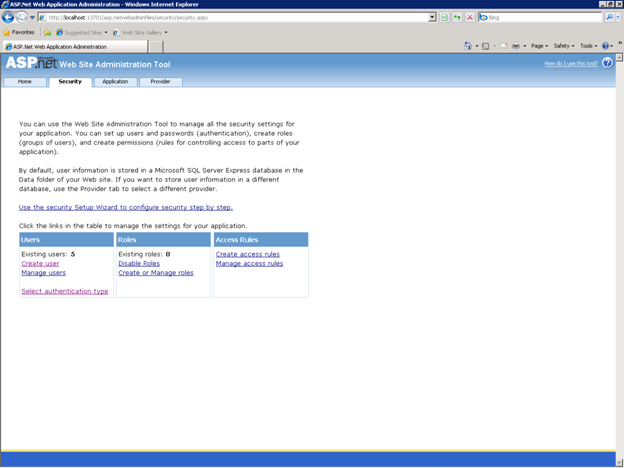Image resolution: width=624 pixels, height=468 pixels.
Task: Click the Create user link
Action: (x=40, y=263)
